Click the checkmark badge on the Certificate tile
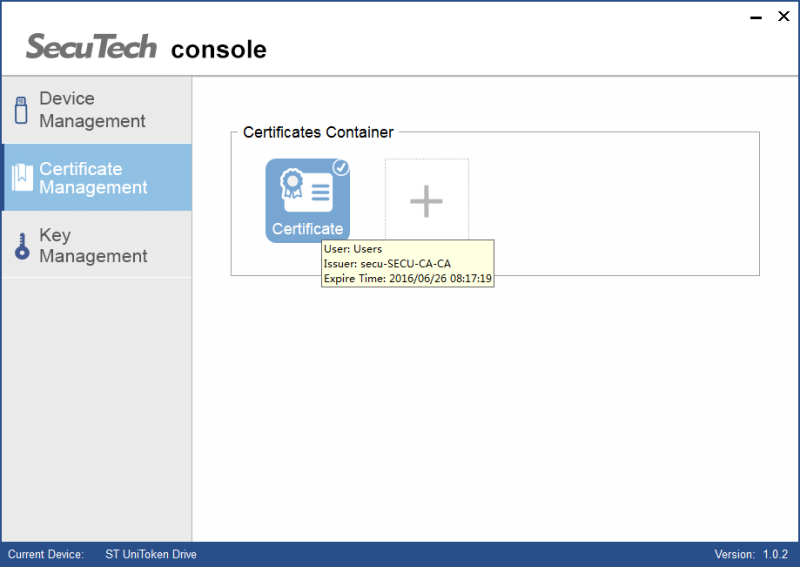 tap(341, 167)
